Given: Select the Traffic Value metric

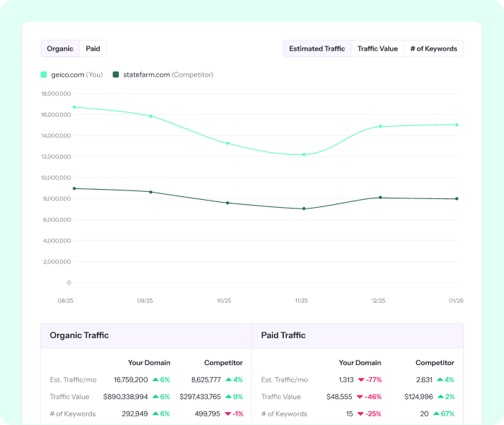Looking at the screenshot, I should pos(377,49).
